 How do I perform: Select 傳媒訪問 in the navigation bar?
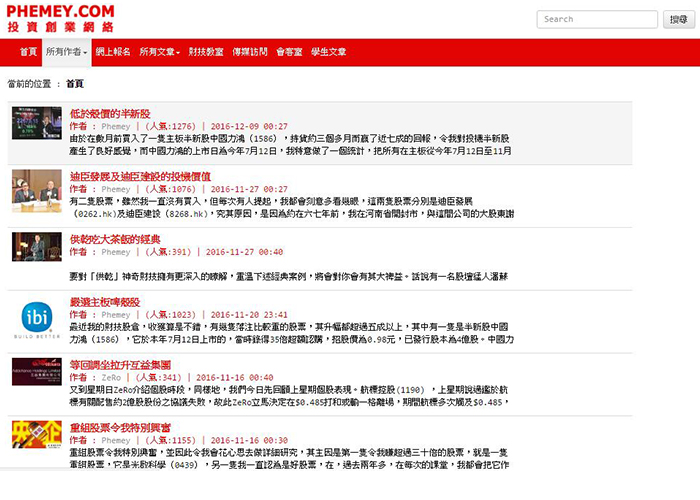tap(248, 51)
